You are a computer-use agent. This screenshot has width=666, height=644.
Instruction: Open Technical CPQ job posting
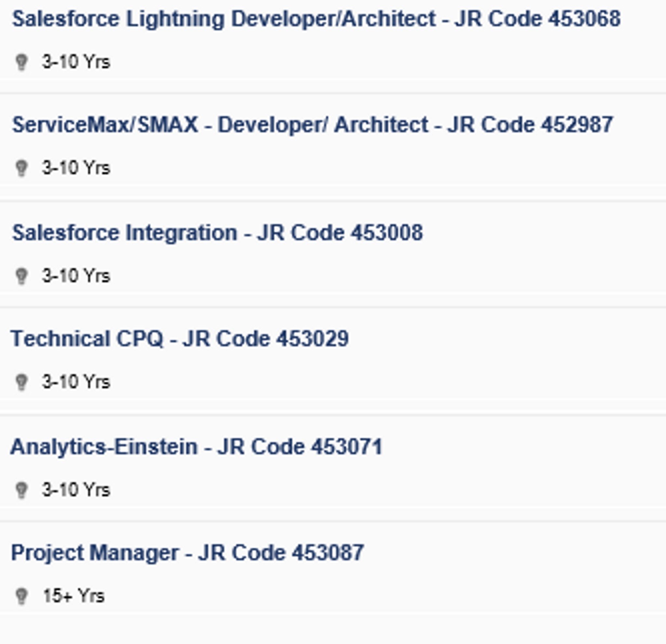180,339
